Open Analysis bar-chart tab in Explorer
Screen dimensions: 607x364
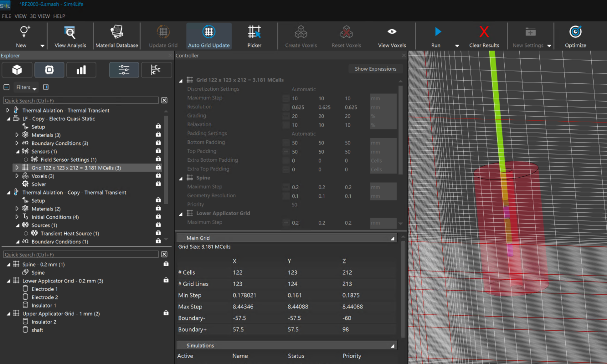coord(81,70)
